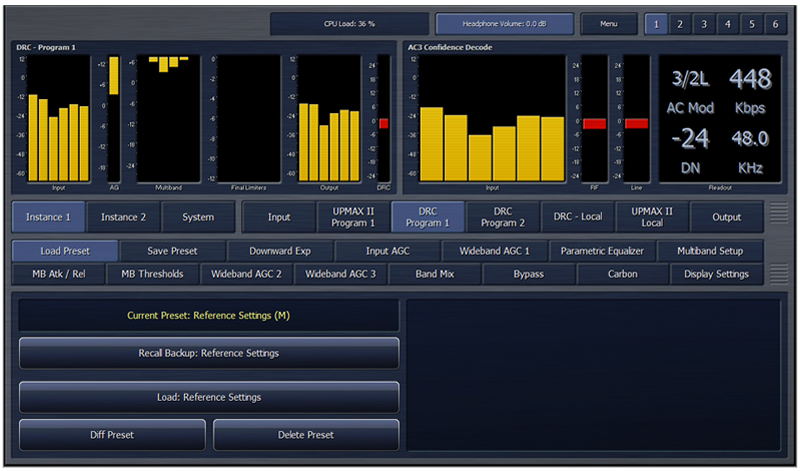The height and width of the screenshot is (471, 800).
Task: Select the DRC Program 1 tab
Action: [428, 217]
